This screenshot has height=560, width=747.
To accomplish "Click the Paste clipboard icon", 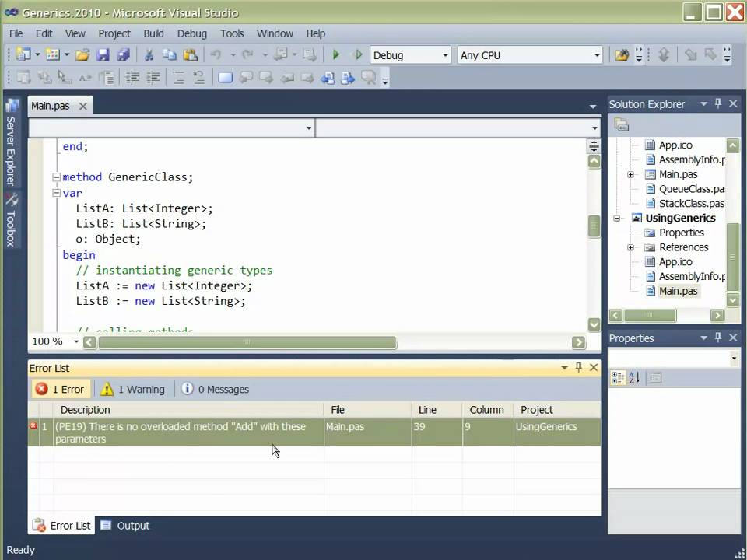I will (x=190, y=55).
